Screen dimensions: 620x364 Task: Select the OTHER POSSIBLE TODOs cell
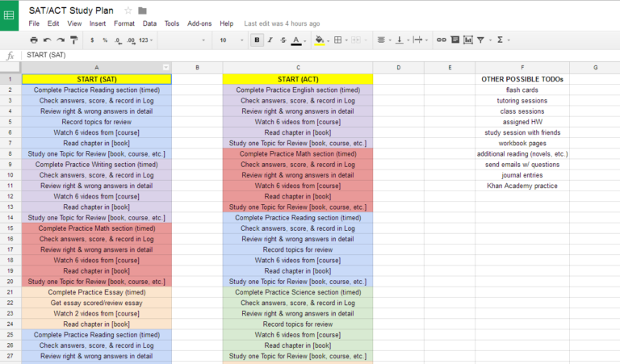point(522,79)
